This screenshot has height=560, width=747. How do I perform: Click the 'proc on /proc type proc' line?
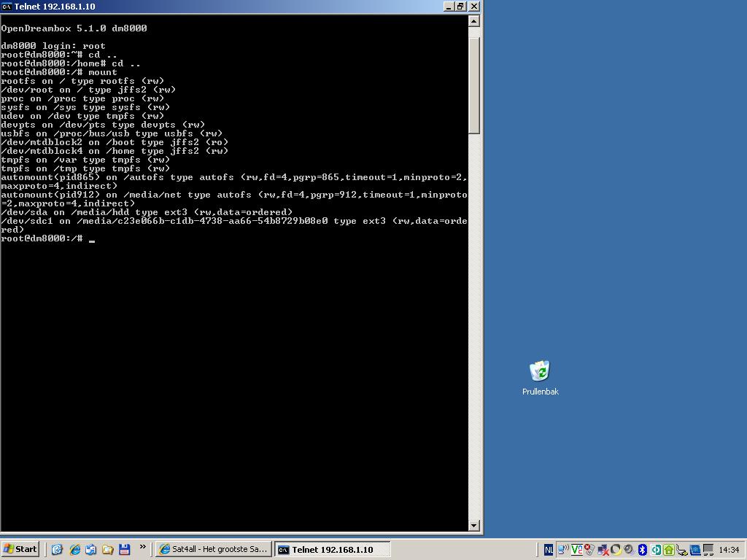point(82,98)
